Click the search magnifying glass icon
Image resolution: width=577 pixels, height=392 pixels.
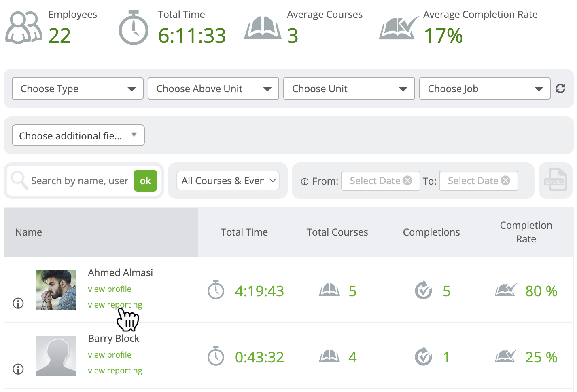pyautogui.click(x=19, y=181)
